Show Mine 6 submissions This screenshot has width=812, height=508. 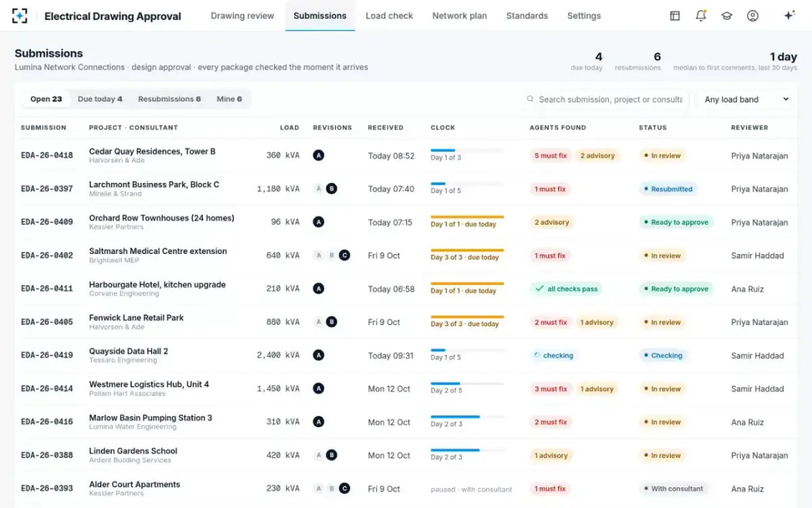229,99
